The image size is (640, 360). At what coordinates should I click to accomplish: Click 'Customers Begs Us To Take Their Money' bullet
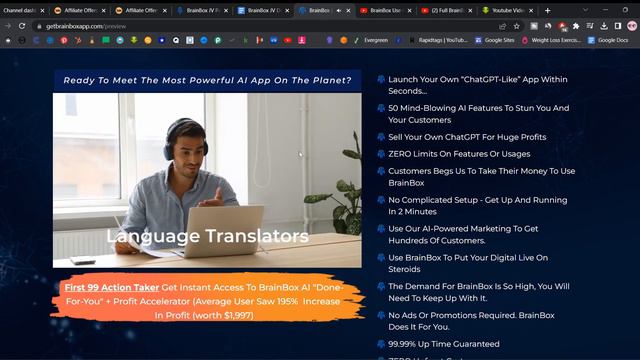[x=482, y=177]
